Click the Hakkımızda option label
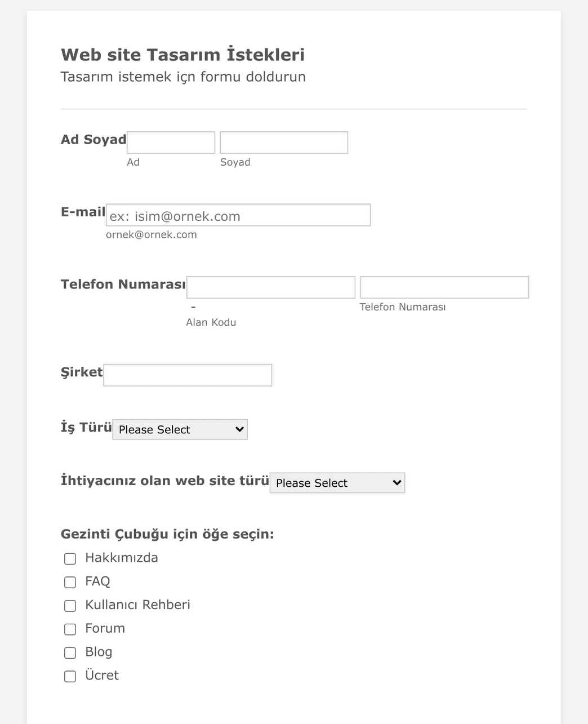This screenshot has width=588, height=724. pyautogui.click(x=122, y=558)
